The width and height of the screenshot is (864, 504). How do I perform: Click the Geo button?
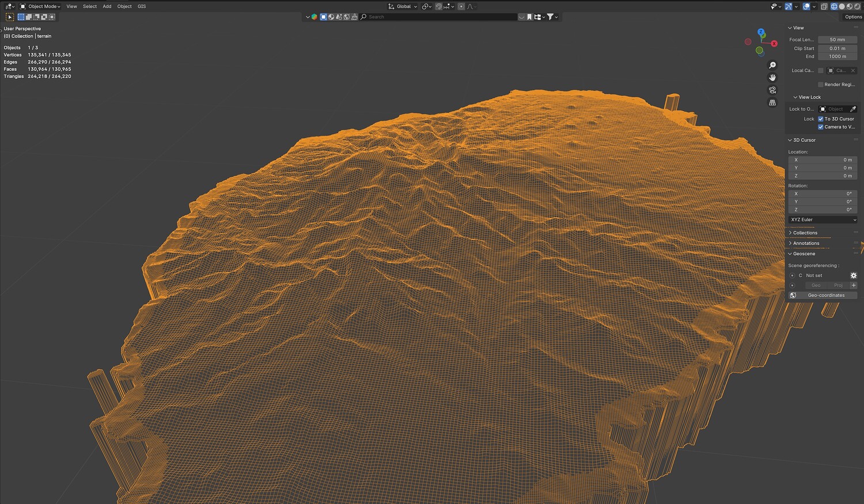(816, 286)
